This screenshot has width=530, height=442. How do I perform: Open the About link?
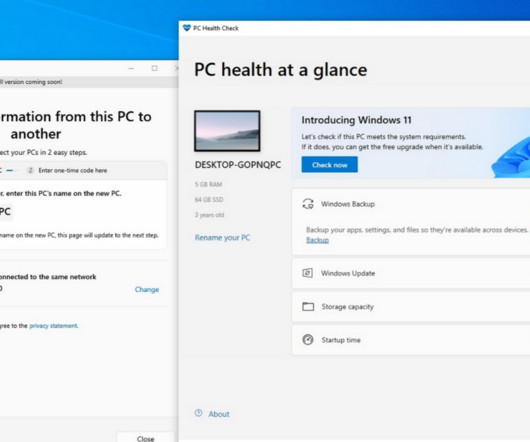pyautogui.click(x=219, y=414)
